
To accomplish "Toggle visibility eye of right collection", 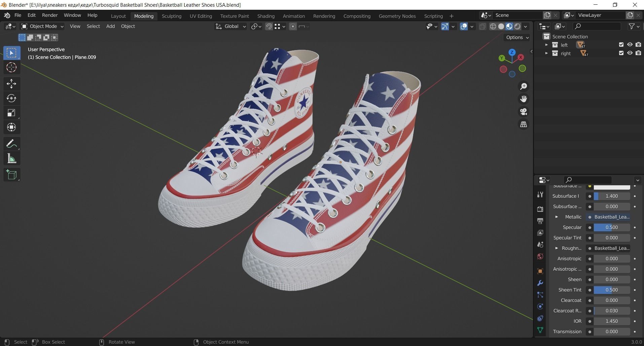I will coord(630,53).
